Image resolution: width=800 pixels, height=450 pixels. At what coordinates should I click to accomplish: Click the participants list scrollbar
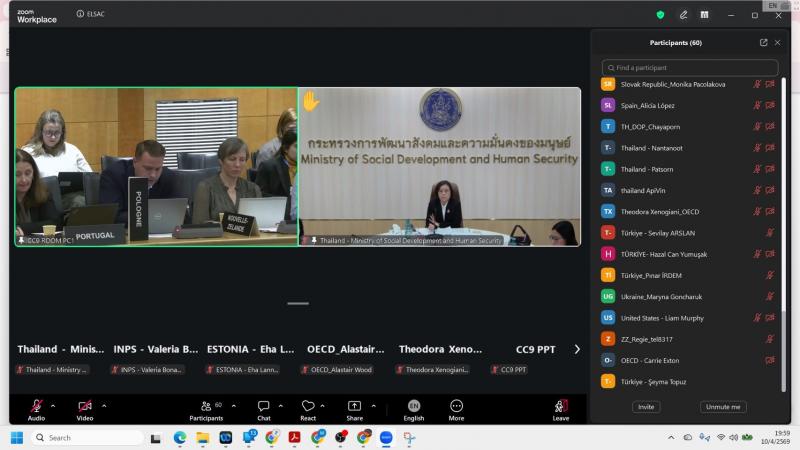coord(783,235)
